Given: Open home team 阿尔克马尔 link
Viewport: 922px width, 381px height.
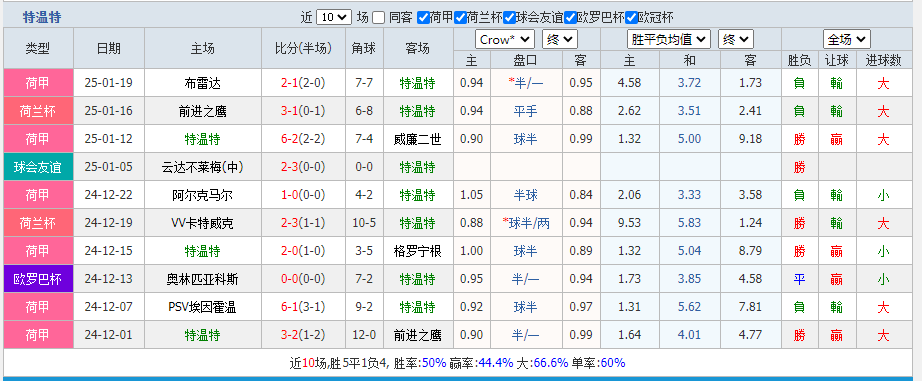Looking at the screenshot, I should tap(202, 195).
